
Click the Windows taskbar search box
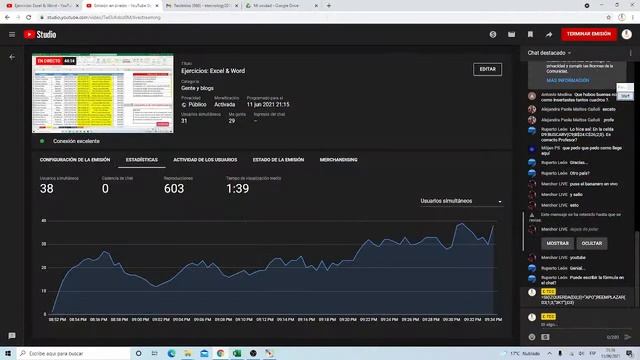coord(73,353)
